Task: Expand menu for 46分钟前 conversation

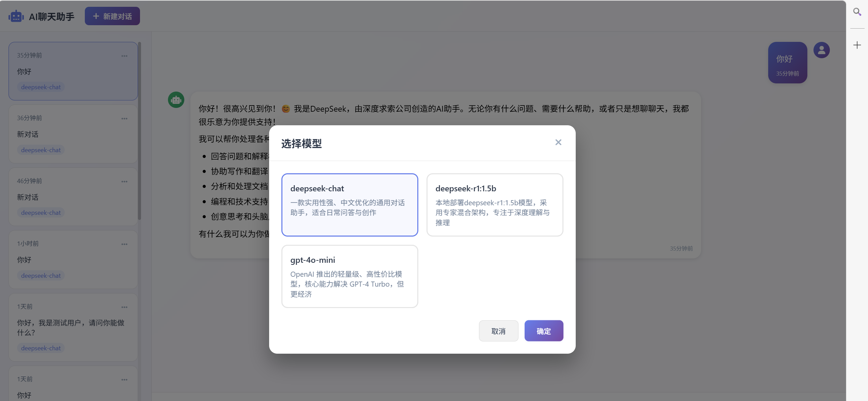Action: pyautogui.click(x=124, y=181)
